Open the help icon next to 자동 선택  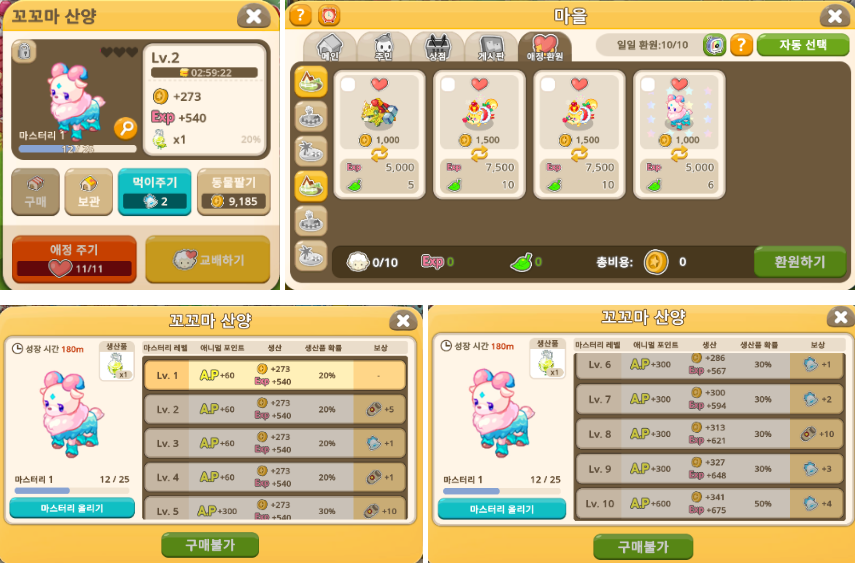pyautogui.click(x=741, y=45)
